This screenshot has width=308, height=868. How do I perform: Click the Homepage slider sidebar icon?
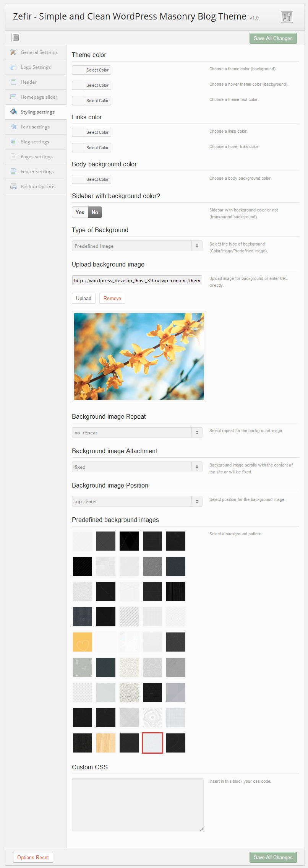pos(13,97)
